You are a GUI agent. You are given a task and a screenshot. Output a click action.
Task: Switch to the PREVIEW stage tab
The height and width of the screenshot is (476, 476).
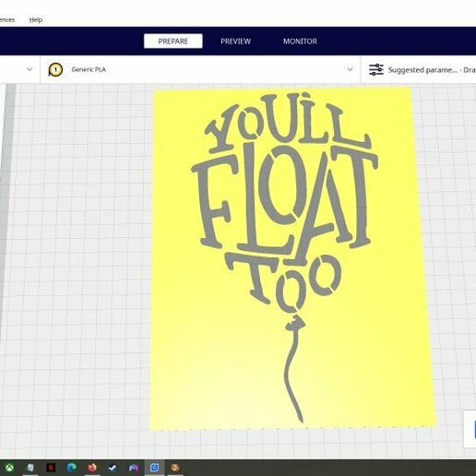tap(235, 42)
